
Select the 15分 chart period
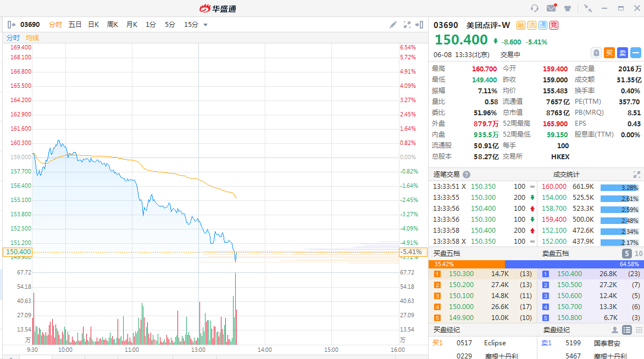pos(191,25)
